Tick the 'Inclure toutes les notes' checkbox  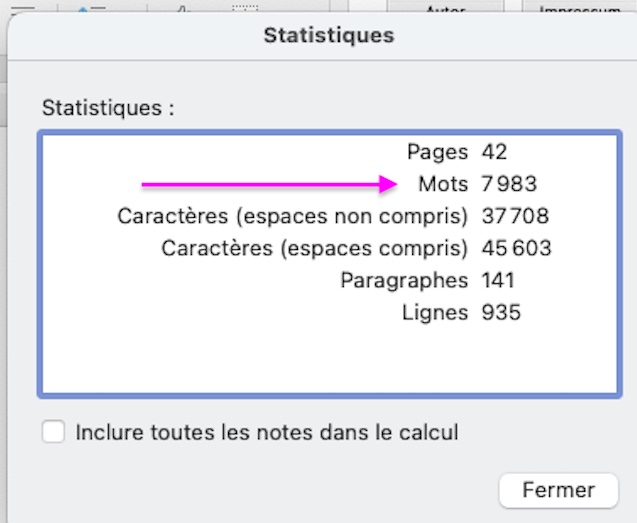(x=53, y=431)
